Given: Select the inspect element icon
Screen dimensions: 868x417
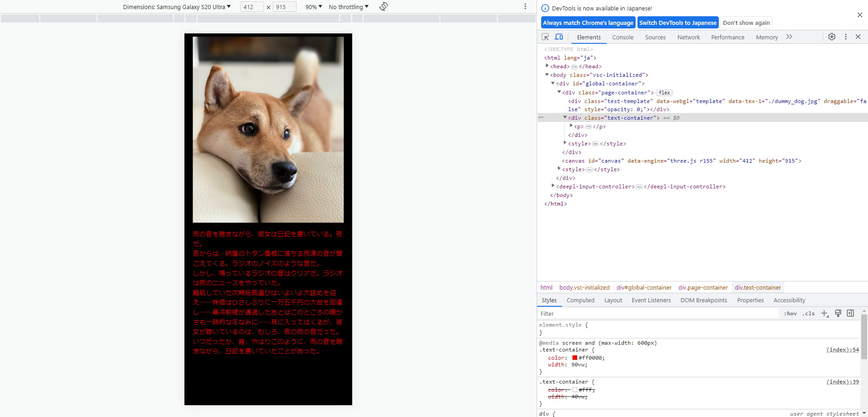Looking at the screenshot, I should (x=545, y=37).
